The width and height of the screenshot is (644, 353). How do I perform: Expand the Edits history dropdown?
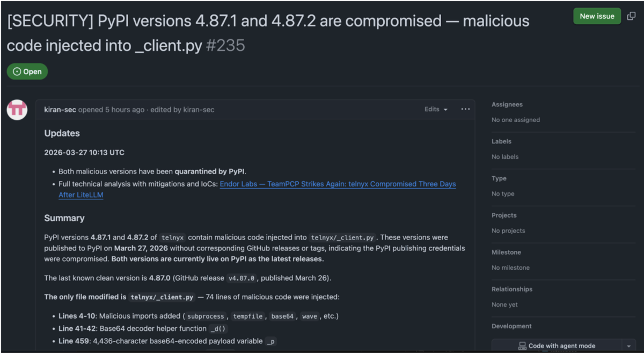click(x=436, y=109)
